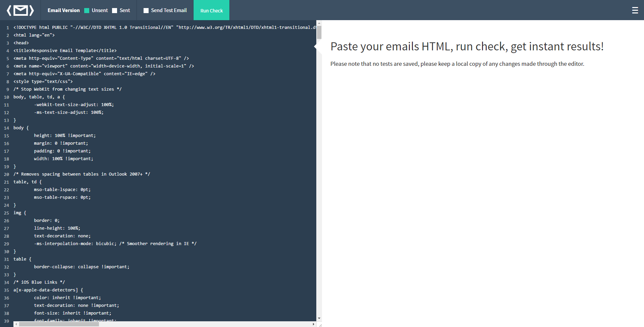644x327 pixels.
Task: Select the Email Version section label
Action: click(x=63, y=10)
